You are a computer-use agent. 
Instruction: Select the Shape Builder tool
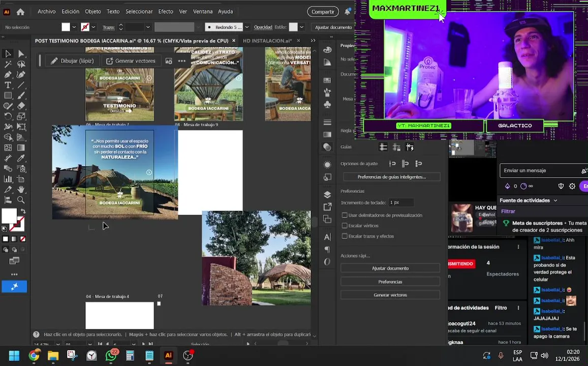(x=8, y=137)
